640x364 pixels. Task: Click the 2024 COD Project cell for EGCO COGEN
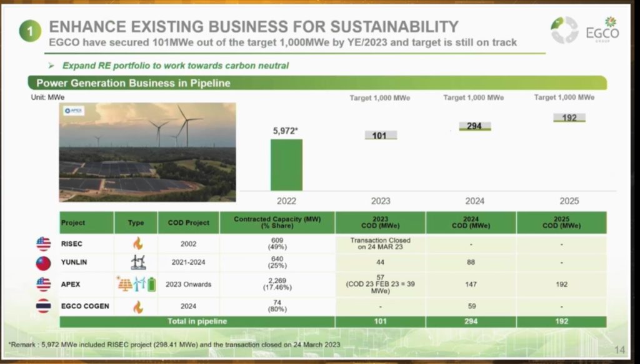[188, 306]
